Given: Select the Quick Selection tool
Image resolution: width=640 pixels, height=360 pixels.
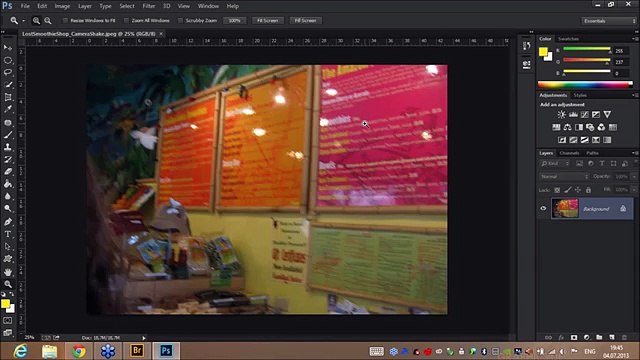Looking at the screenshot, I should 8,85.
